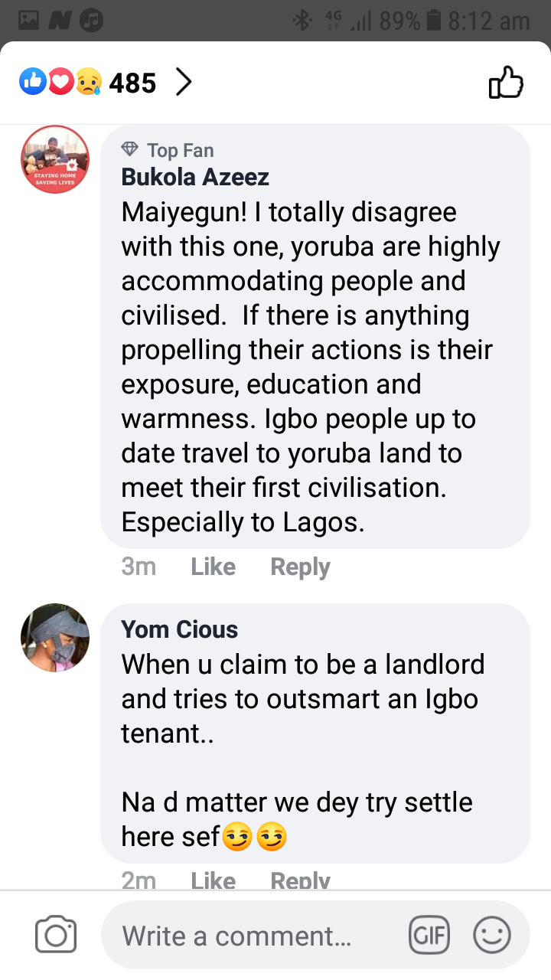Tap Yom Cious's profile picture

[55, 638]
